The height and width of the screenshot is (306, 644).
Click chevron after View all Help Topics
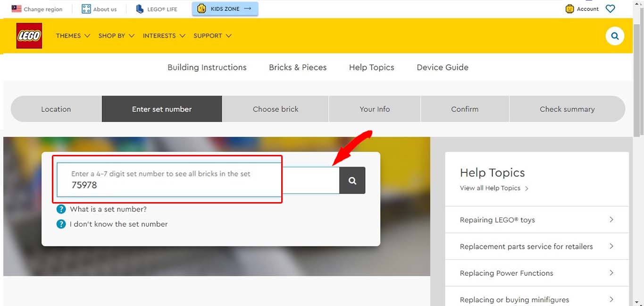click(x=527, y=188)
